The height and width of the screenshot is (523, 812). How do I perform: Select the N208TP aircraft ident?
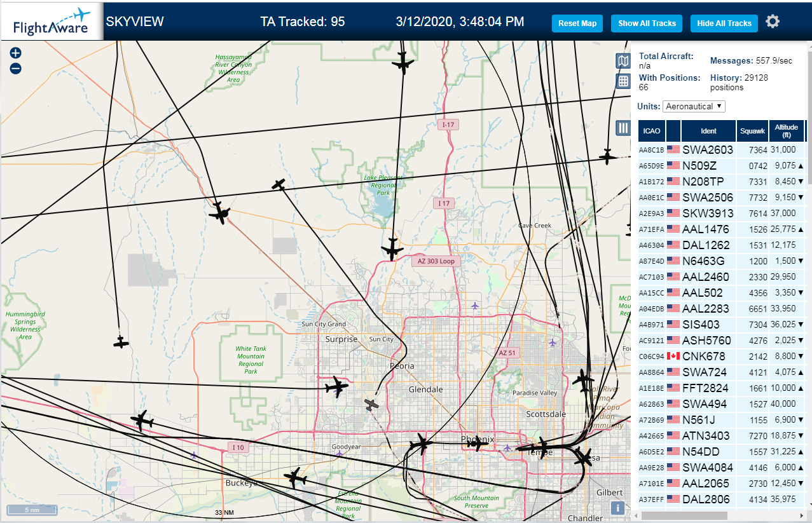pos(704,182)
